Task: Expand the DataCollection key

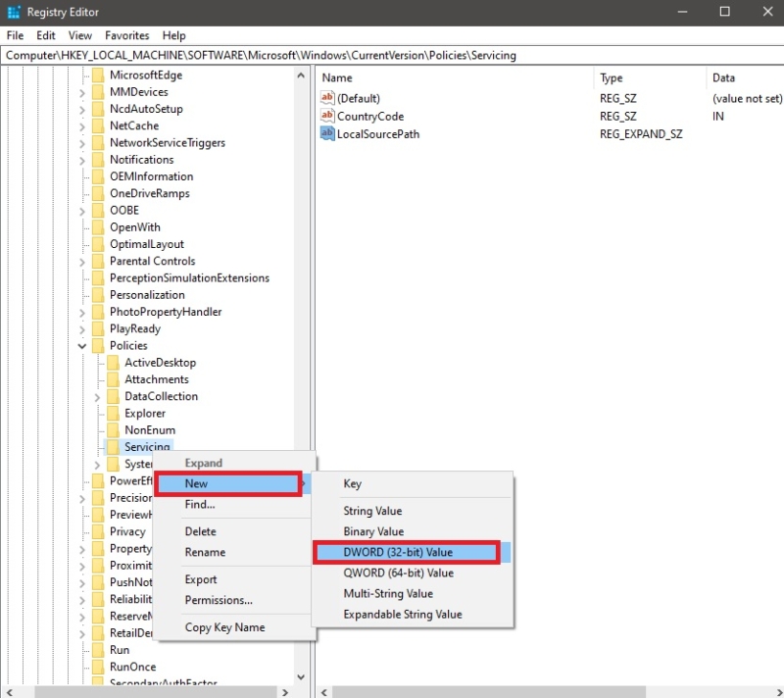Action: [x=98, y=396]
